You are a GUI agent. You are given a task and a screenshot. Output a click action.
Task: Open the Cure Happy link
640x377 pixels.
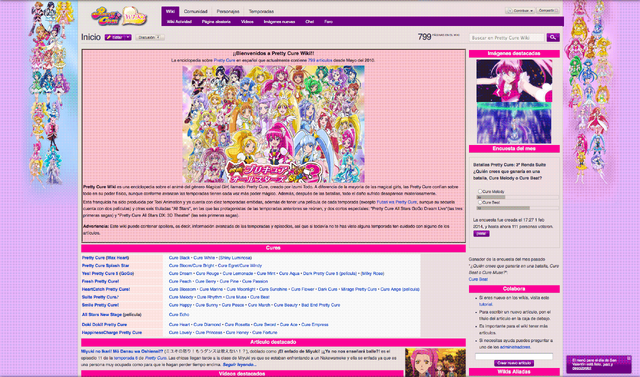coord(180,305)
